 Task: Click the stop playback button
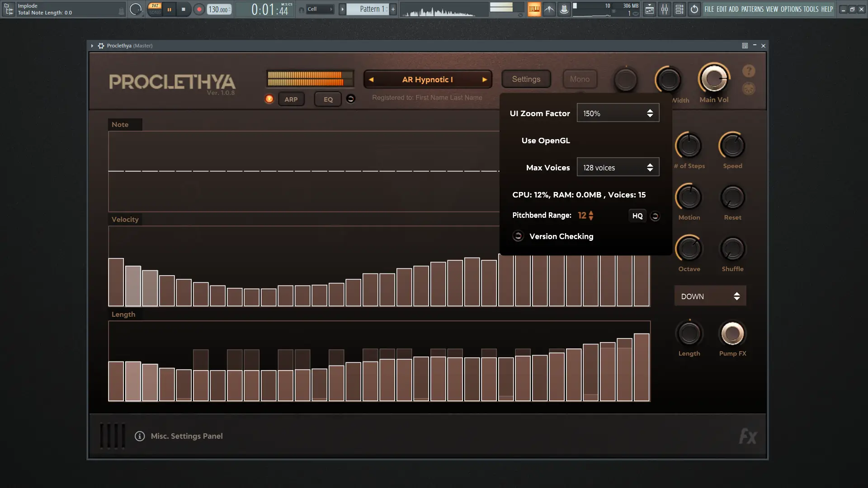[183, 9]
